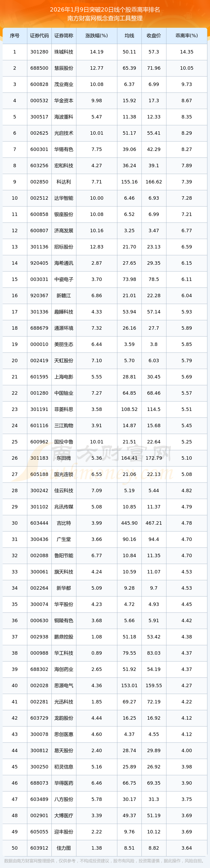Click stock name 科达利
Image resolution: width=210 pixels, height=868 pixels.
pos(64,182)
